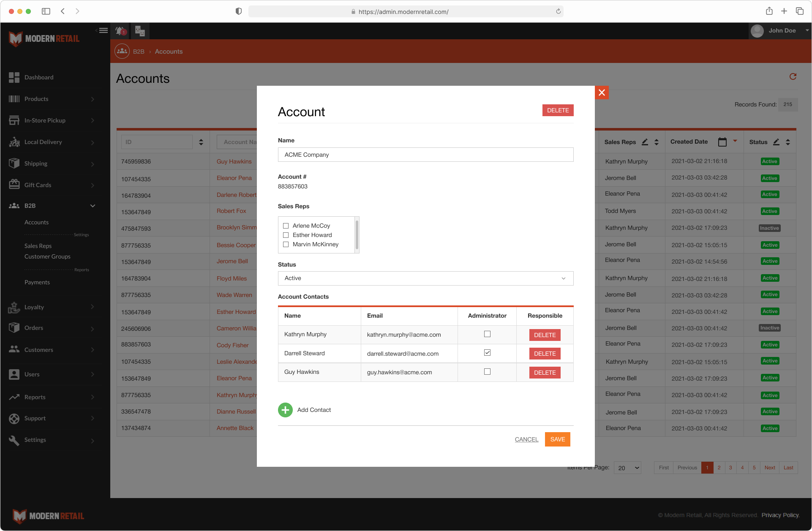This screenshot has height=531, width=812.
Task: Open Sales Reps in the sidebar menu
Action: (x=38, y=246)
